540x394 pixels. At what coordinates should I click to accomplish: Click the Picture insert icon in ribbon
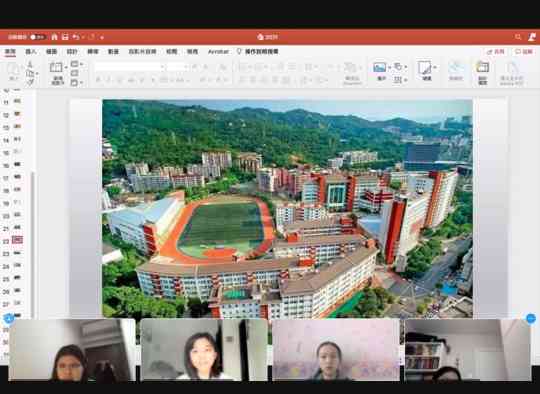(380, 68)
